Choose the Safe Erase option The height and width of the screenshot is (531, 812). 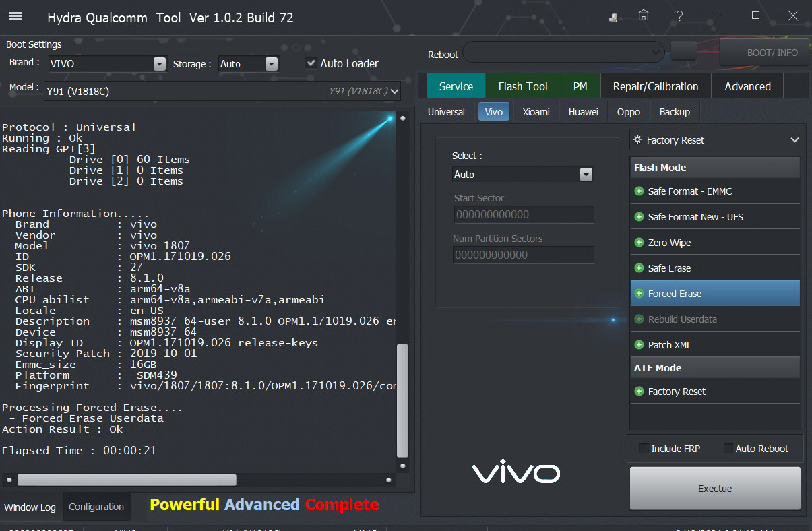[715, 268]
